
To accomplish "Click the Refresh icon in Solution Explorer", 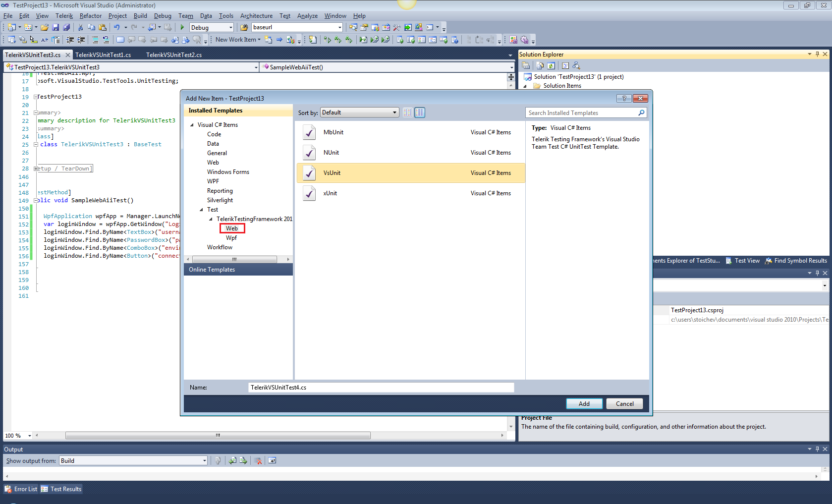I will [551, 65].
